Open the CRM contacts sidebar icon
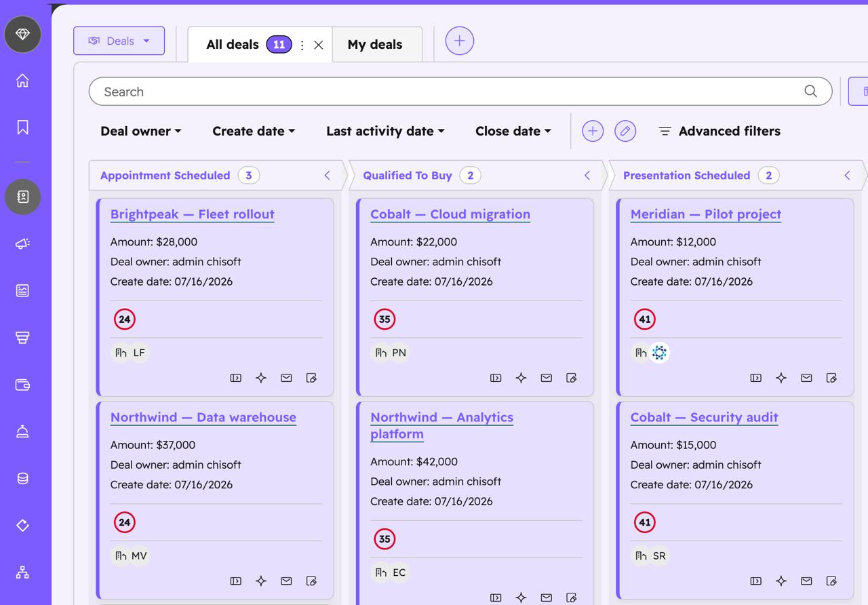This screenshot has width=868, height=605. pyautogui.click(x=22, y=197)
